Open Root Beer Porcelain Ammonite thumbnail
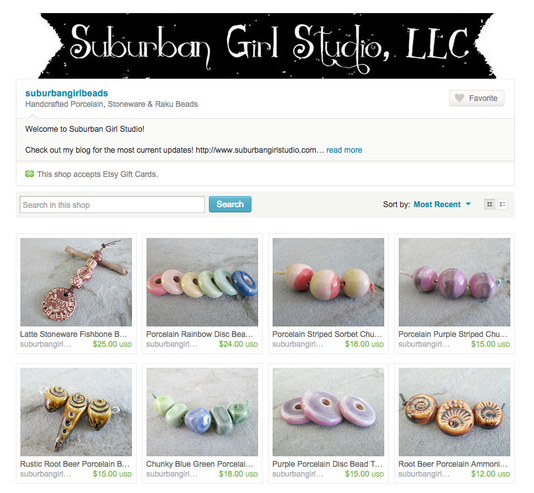The height and width of the screenshot is (493, 534). pyautogui.click(x=454, y=412)
